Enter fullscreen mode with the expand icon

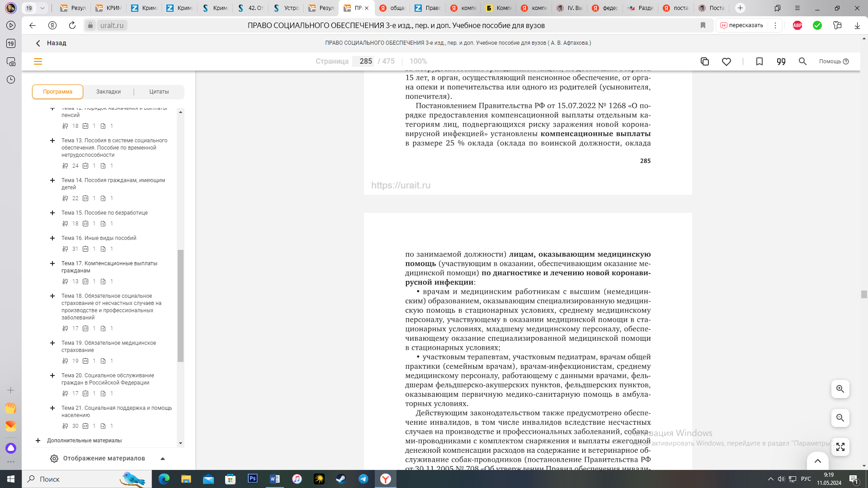[840, 447]
